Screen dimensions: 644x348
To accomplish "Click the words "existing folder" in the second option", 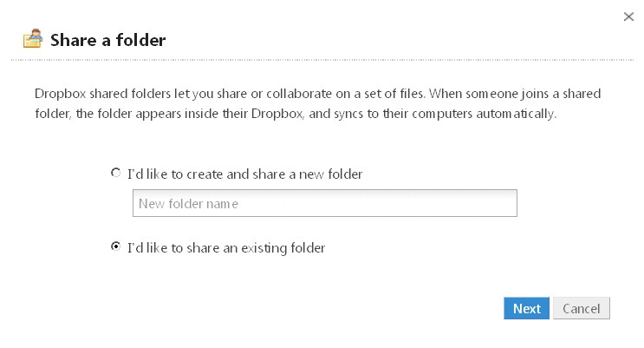I will point(283,248).
